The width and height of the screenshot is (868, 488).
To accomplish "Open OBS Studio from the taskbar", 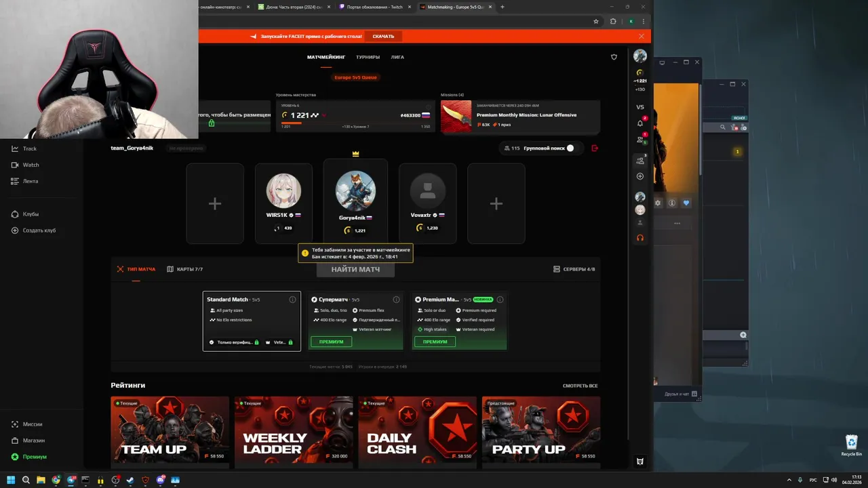I will click(x=115, y=480).
